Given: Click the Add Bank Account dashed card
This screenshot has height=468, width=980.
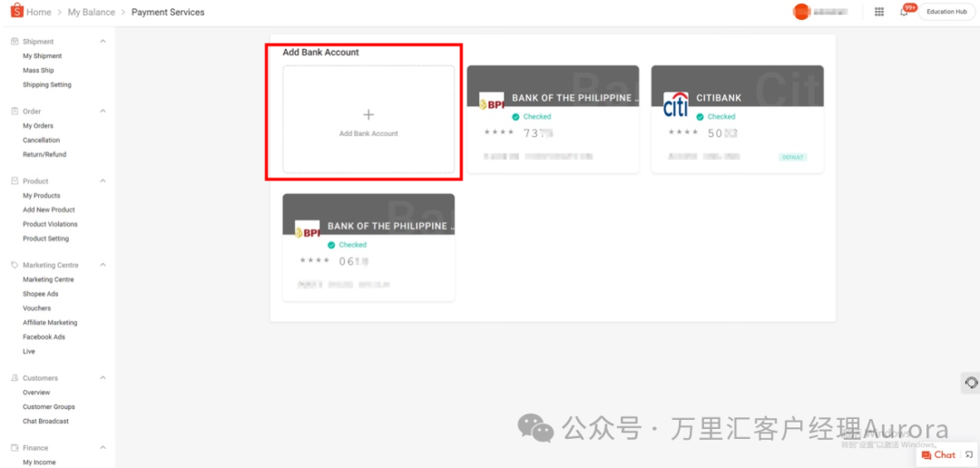Looking at the screenshot, I should [x=368, y=120].
